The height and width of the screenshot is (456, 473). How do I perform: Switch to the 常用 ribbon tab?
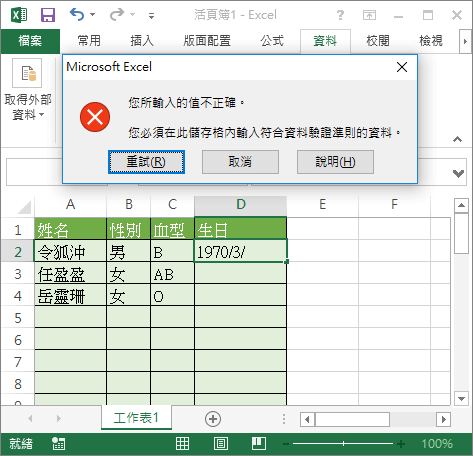(89, 41)
